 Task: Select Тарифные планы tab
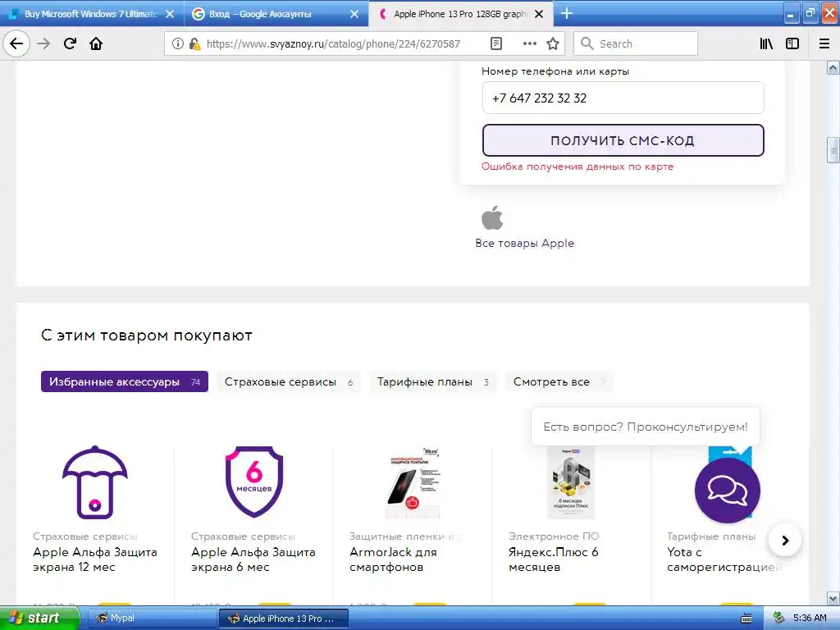[x=433, y=381]
